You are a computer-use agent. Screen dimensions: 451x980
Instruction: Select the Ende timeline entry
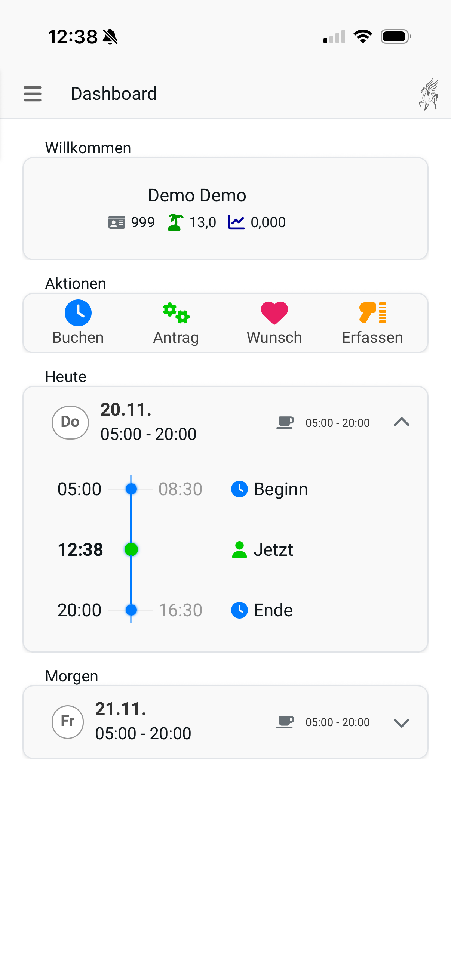pos(262,610)
